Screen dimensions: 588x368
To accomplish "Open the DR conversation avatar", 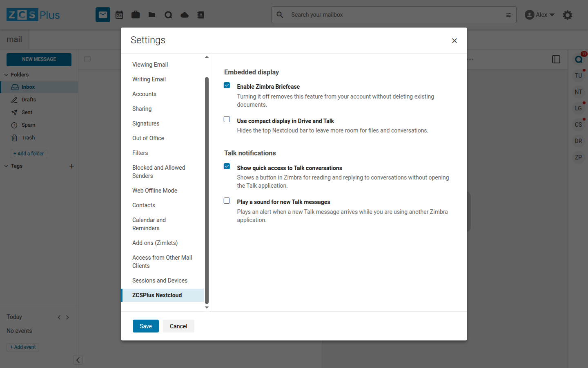I will pyautogui.click(x=579, y=141).
